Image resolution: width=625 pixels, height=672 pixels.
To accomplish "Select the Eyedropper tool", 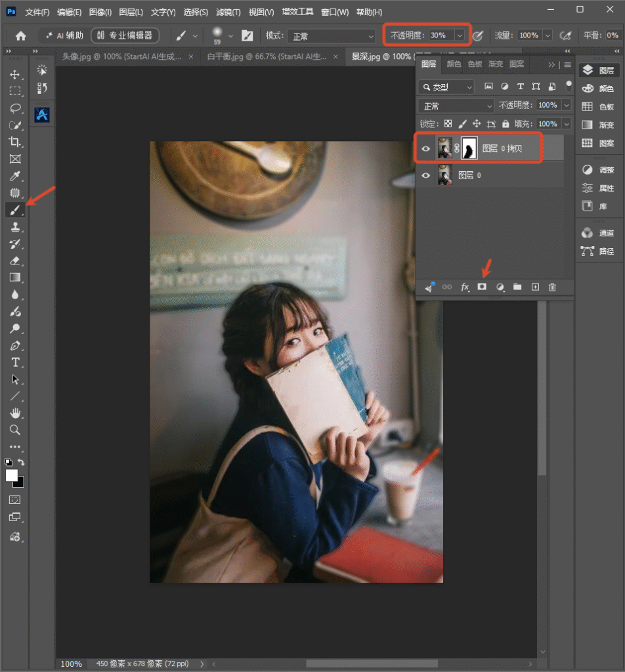I will (x=15, y=176).
